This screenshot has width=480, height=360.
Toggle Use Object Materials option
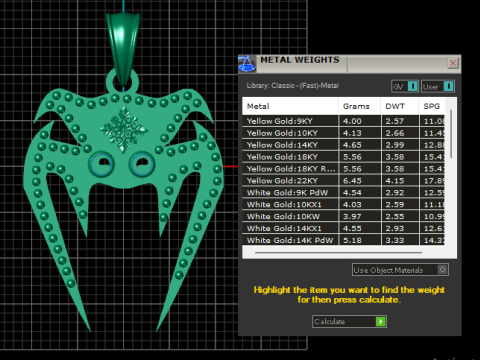(x=400, y=270)
